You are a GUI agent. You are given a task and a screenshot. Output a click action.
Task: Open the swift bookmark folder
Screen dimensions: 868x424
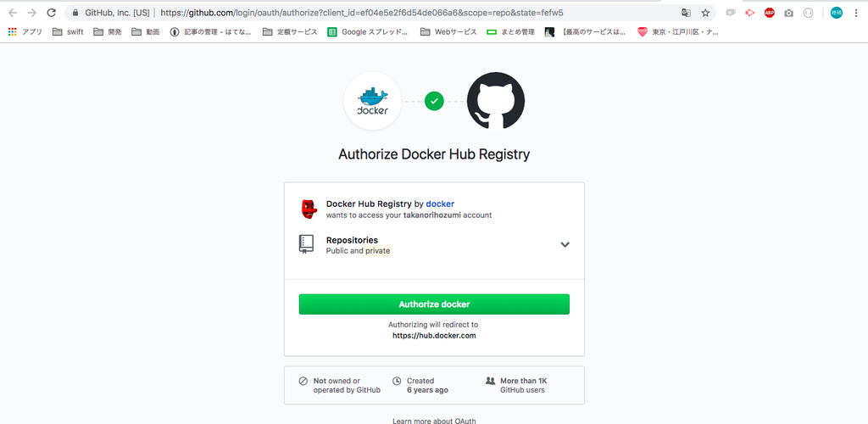[x=68, y=32]
